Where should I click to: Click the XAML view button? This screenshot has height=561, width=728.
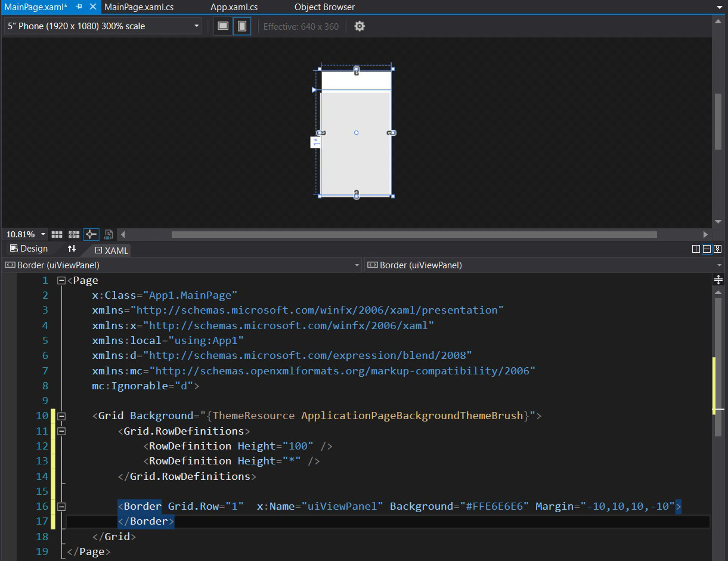111,250
